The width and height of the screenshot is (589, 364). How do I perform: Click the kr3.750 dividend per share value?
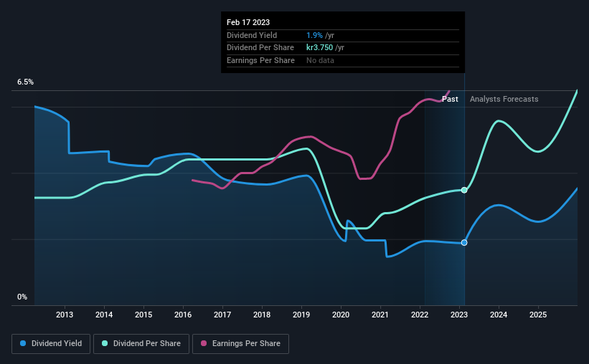(x=320, y=48)
